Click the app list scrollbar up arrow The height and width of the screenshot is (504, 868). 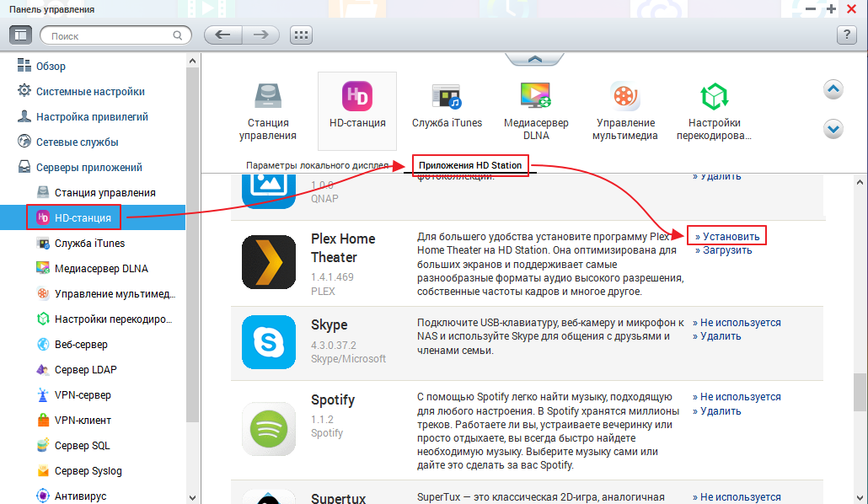click(x=860, y=182)
